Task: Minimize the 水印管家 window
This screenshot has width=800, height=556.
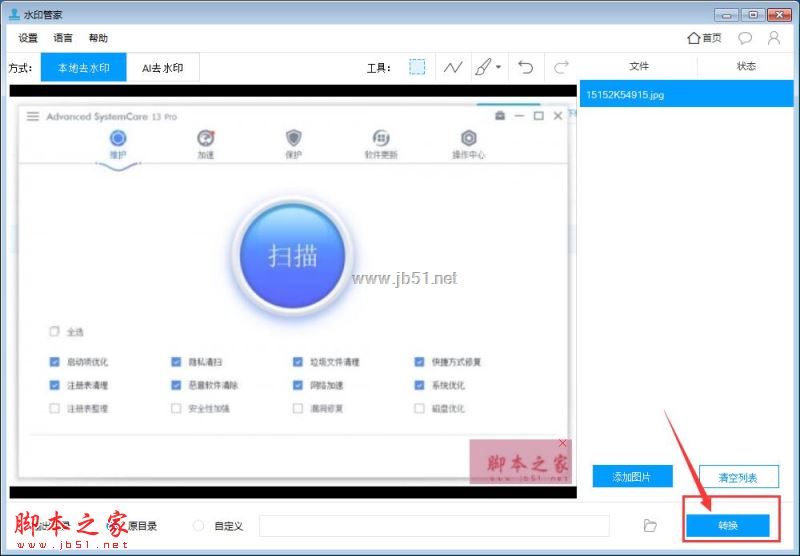Action: pyautogui.click(x=727, y=15)
